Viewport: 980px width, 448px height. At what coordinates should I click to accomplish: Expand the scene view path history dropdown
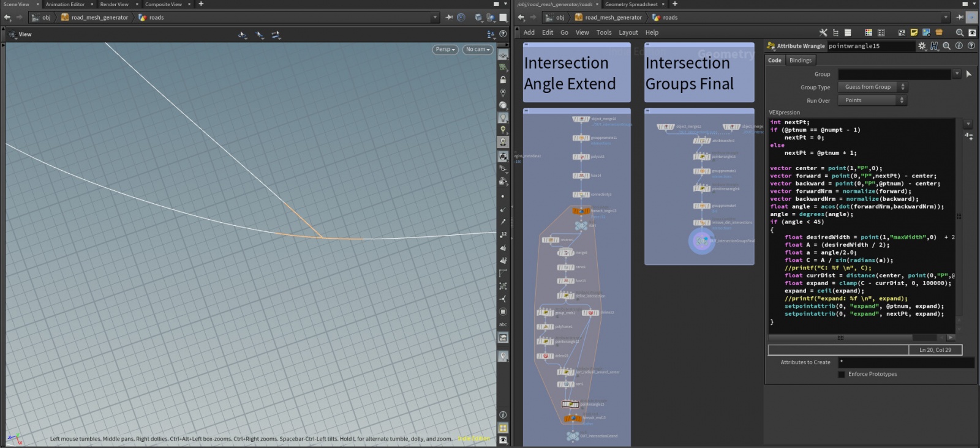coord(435,17)
